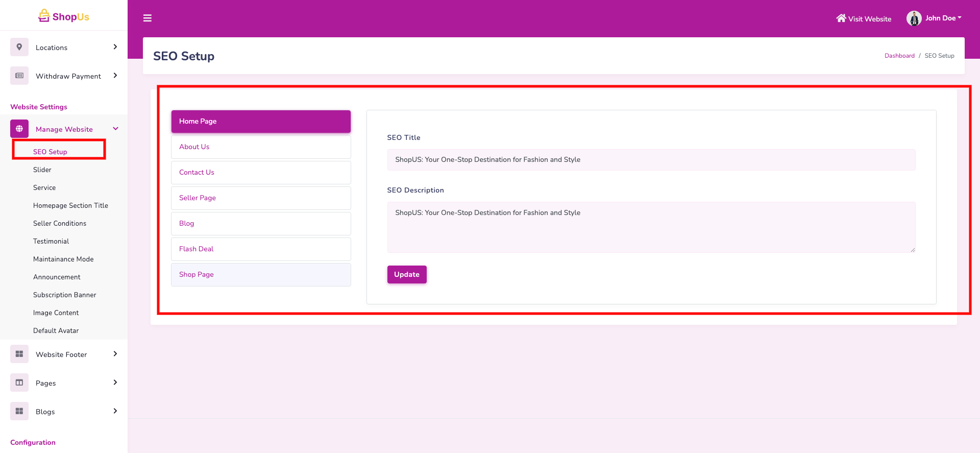Screen dimensions: 980x453
Task: Collapse the Manage Website submenu chevron
Action: [x=115, y=129]
